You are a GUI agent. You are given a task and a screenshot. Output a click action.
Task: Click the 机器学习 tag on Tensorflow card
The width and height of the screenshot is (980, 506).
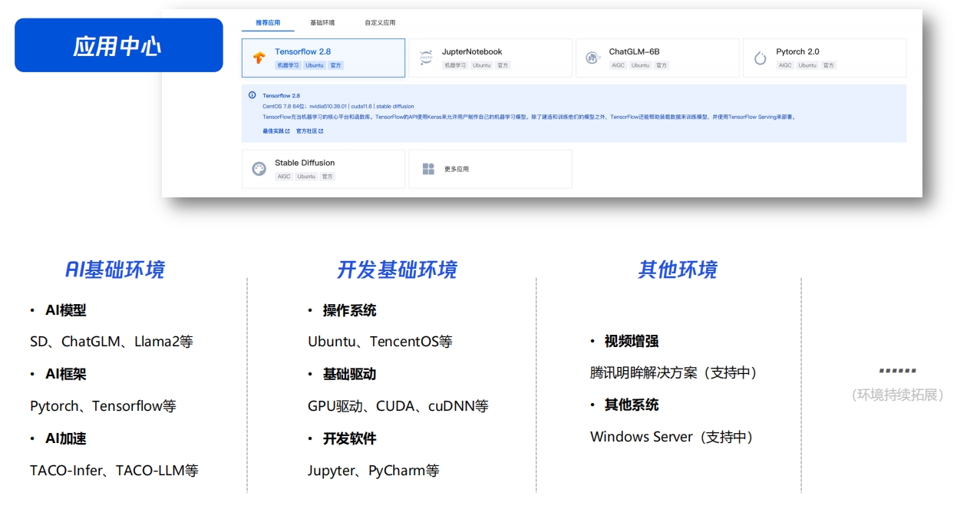288,65
